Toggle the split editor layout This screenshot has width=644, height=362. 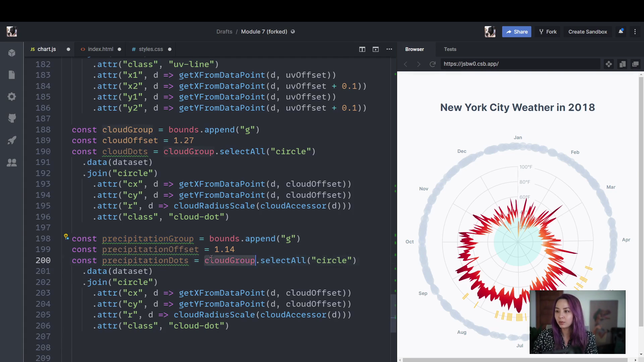coord(362,49)
